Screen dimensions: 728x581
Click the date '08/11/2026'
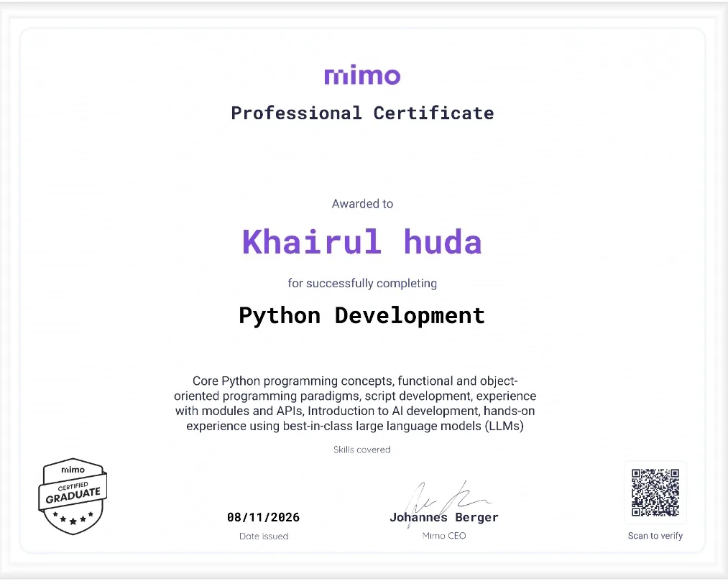(x=263, y=517)
